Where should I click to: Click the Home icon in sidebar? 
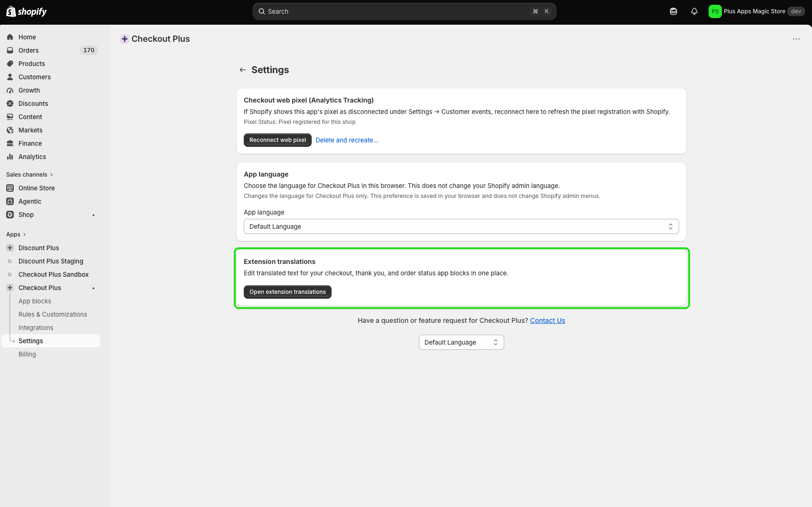(10, 37)
